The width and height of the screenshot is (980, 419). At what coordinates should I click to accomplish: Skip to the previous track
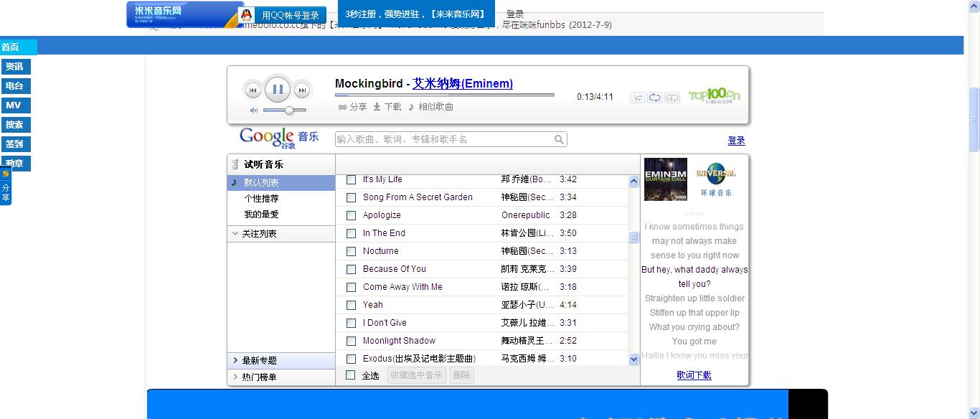(x=253, y=90)
